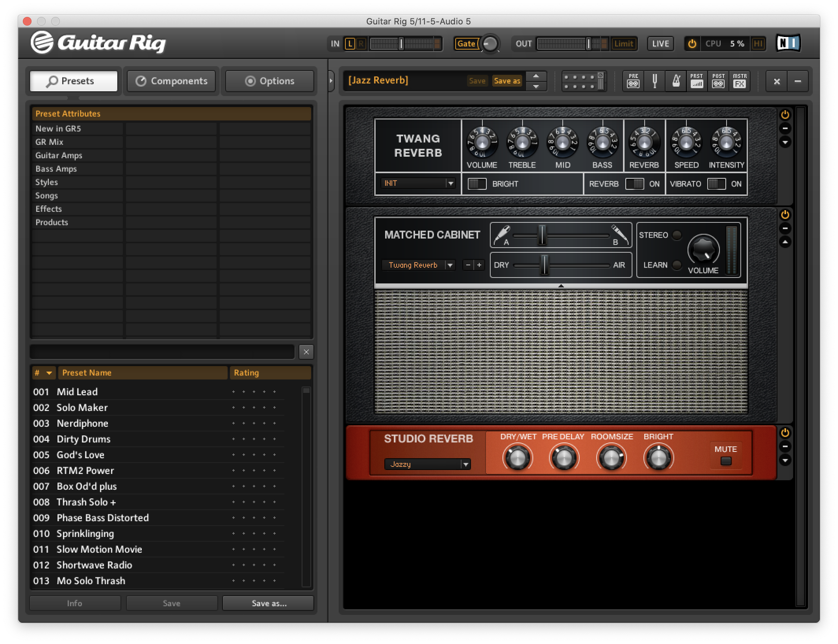This screenshot has width=838, height=644.
Task: Select Bass Amps attribute
Action: coord(77,169)
